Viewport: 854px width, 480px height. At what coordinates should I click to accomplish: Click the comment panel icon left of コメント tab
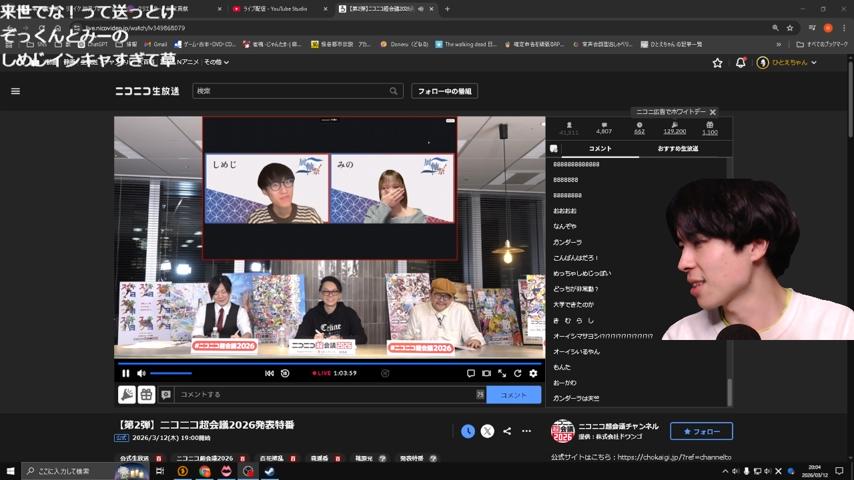[x=554, y=148]
